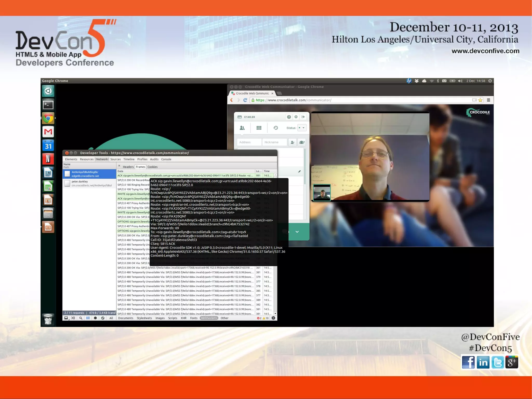The width and height of the screenshot is (532, 399).
Task: Click the Address input field
Action: [249, 142]
